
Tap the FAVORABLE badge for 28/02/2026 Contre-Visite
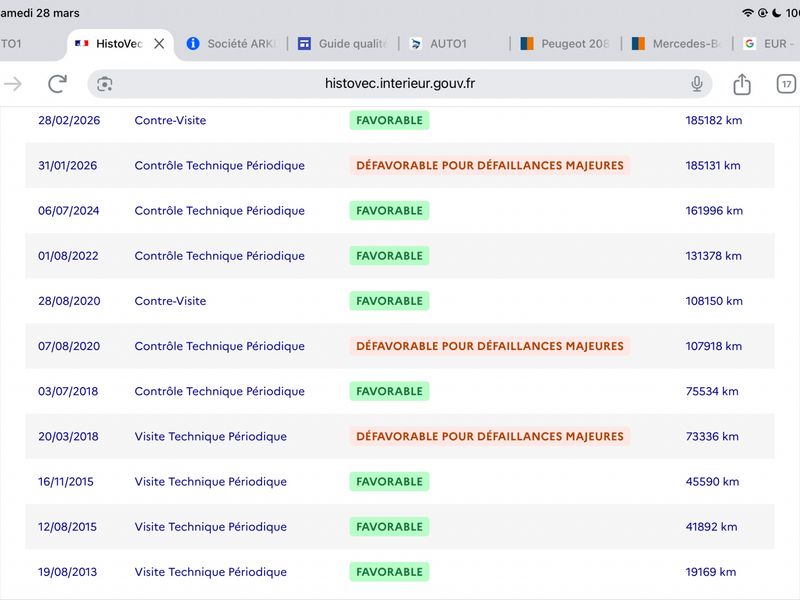(x=389, y=121)
